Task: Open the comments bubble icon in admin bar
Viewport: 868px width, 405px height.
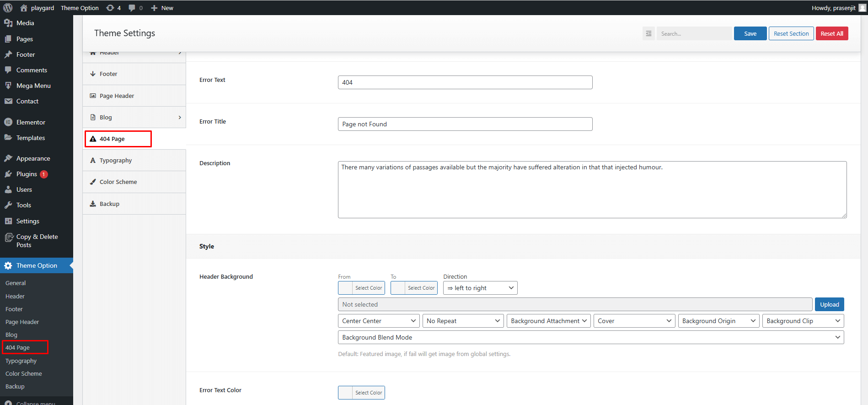Action: 132,8
